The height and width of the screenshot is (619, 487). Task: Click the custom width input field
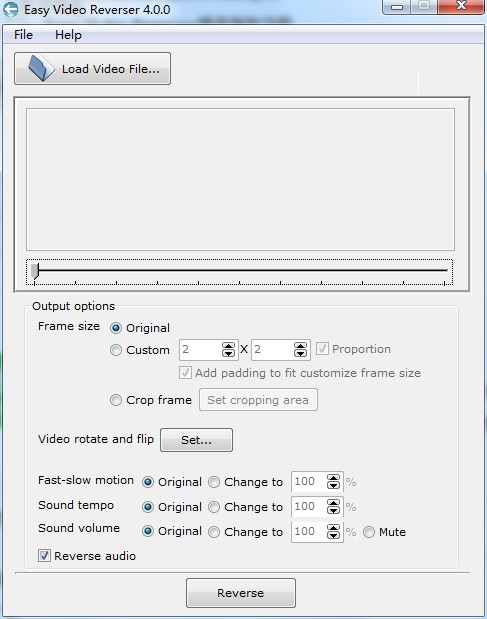coord(200,350)
